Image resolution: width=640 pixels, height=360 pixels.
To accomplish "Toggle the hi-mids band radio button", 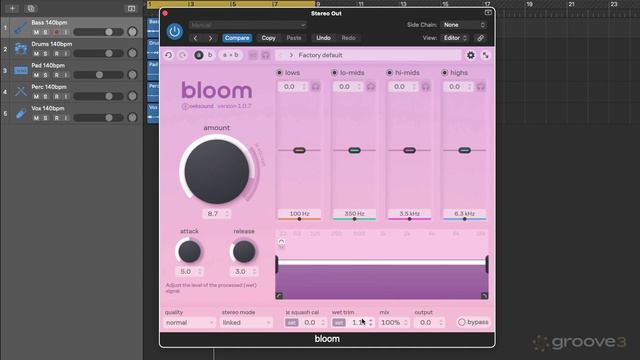I will (389, 73).
